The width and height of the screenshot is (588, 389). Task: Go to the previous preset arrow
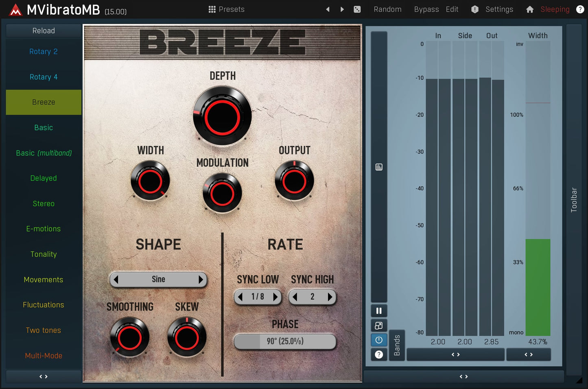328,9
